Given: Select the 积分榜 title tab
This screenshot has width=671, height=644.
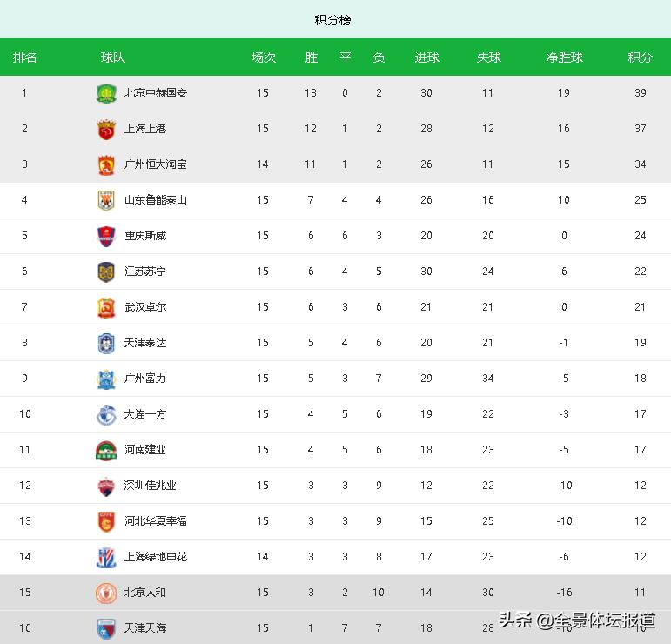Looking at the screenshot, I should click(332, 20).
